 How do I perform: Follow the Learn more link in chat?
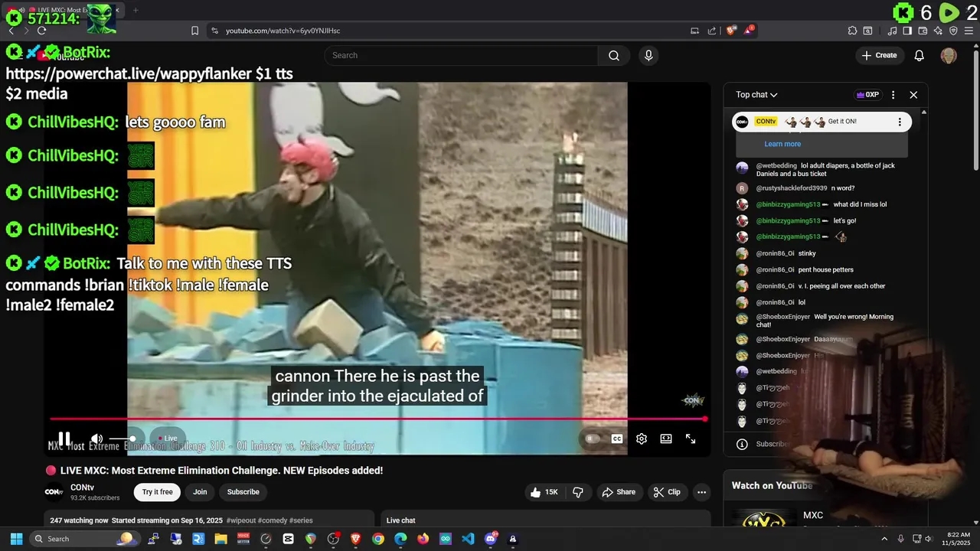pos(782,144)
